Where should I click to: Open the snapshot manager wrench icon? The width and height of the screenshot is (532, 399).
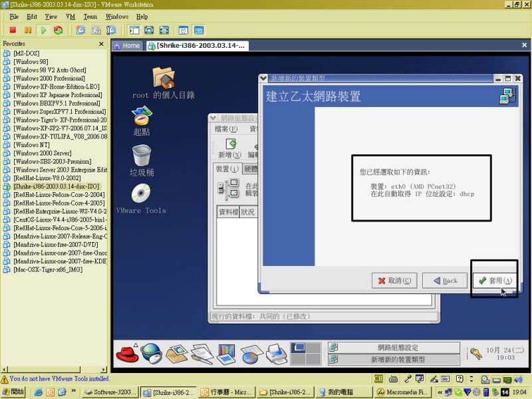tap(111, 30)
